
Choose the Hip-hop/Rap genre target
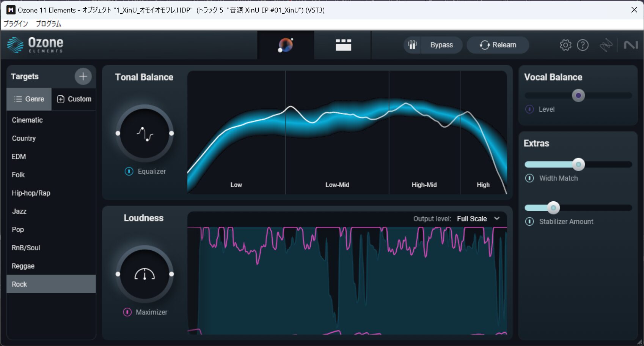[x=51, y=193]
